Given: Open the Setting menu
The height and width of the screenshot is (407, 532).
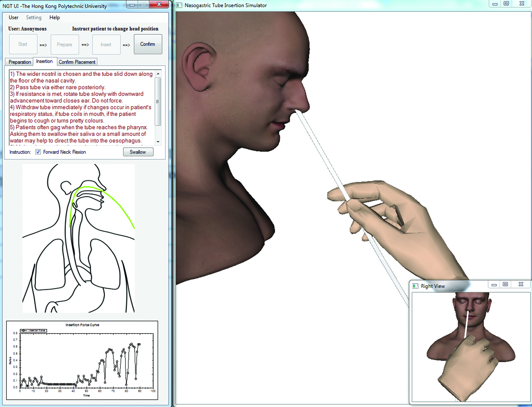Looking at the screenshot, I should tap(34, 17).
